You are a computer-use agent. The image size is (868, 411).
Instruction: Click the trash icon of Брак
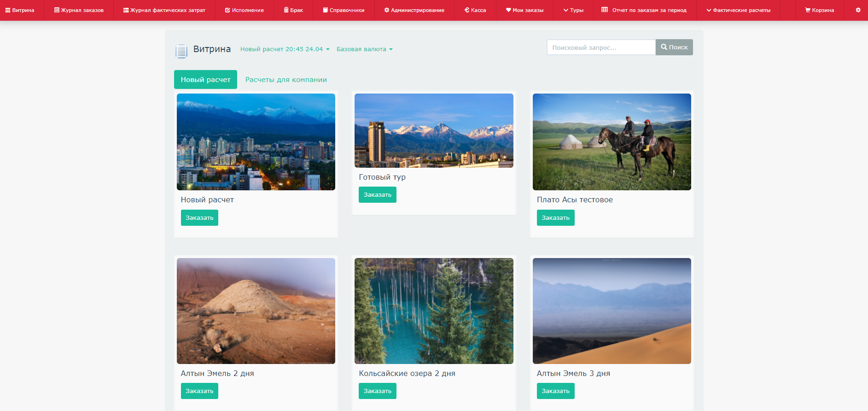click(x=286, y=10)
